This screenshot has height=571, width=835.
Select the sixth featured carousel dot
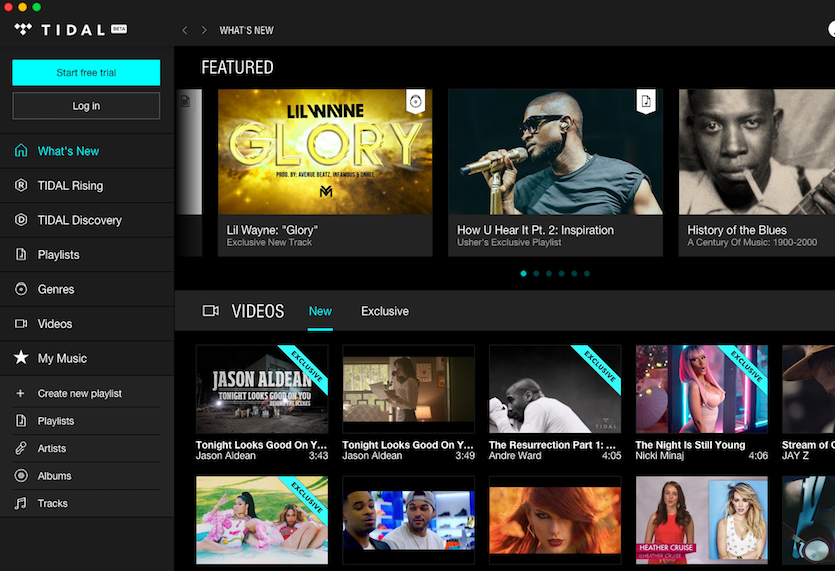(587, 273)
